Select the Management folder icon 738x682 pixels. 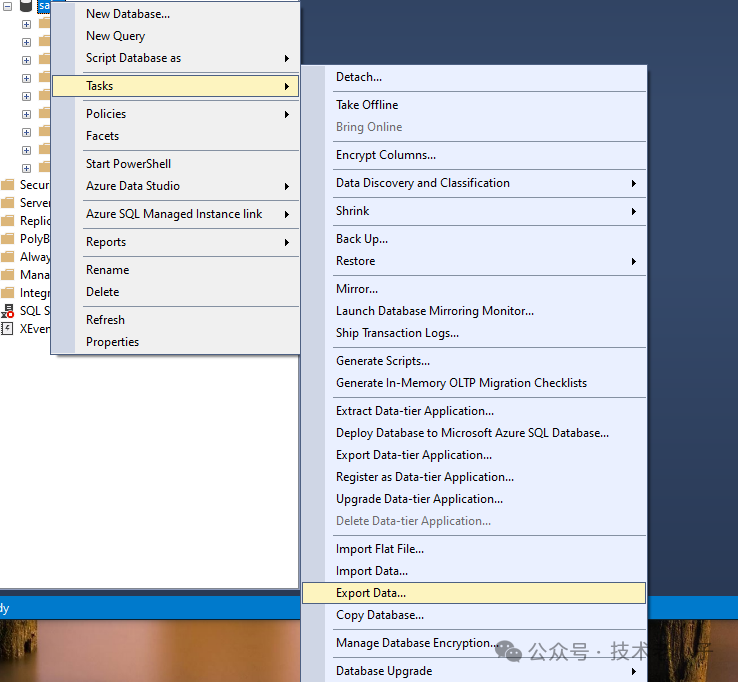click(8, 275)
